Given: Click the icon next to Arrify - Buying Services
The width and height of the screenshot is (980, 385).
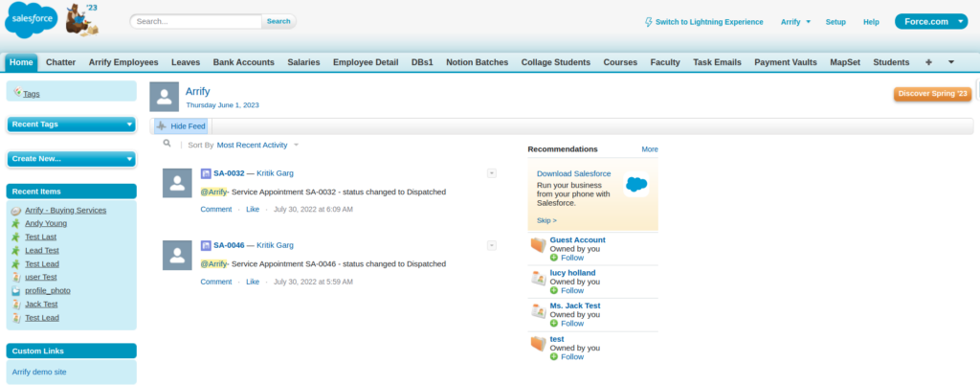Looking at the screenshot, I should (x=16, y=211).
